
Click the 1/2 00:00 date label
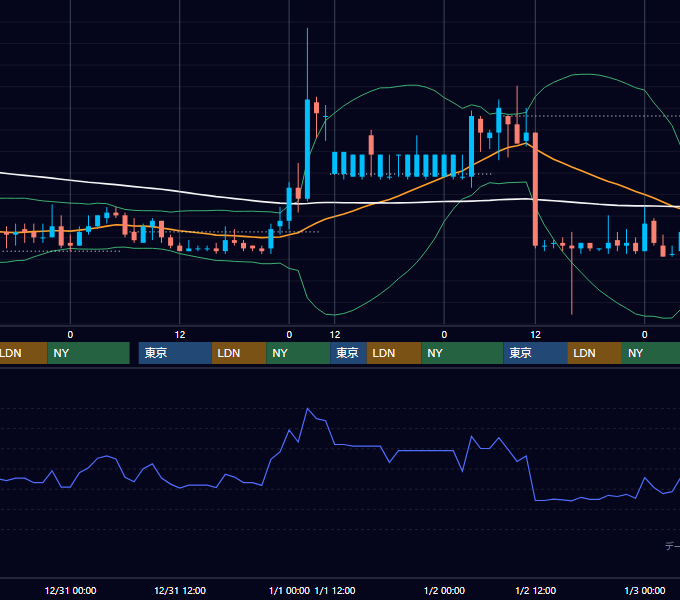444,590
